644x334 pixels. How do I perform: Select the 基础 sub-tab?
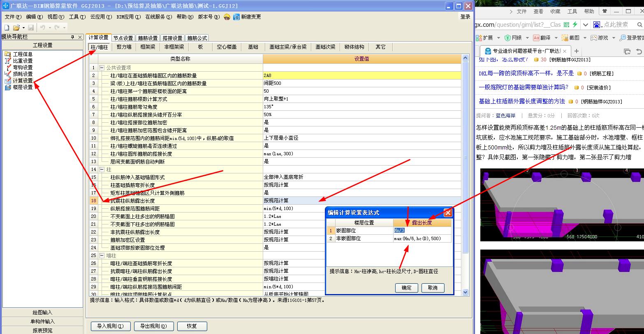point(253,47)
